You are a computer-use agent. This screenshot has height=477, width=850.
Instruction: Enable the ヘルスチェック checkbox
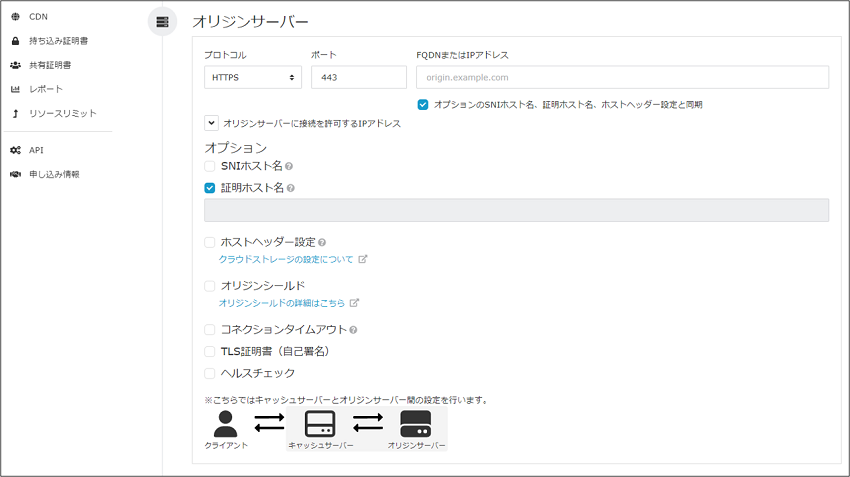point(210,373)
